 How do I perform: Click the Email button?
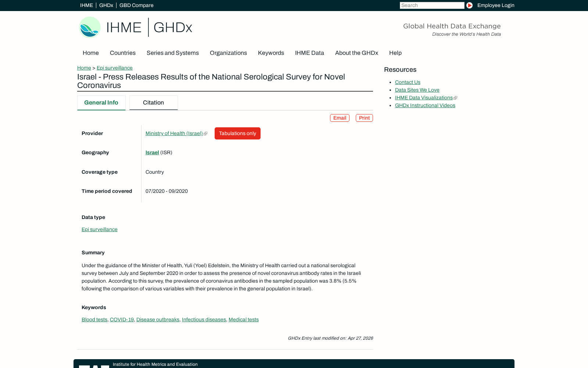click(340, 118)
